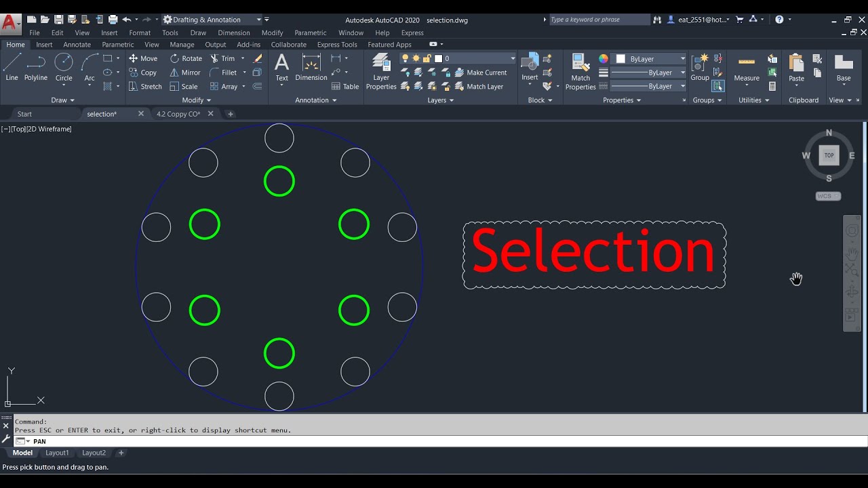Open the lineweight ByLayer dropdown

649,73
